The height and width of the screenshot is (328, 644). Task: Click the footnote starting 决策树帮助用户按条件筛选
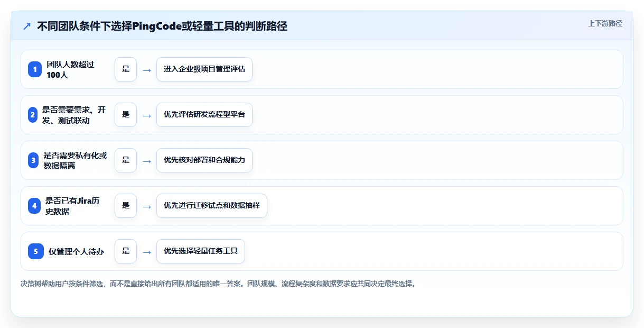(218, 284)
